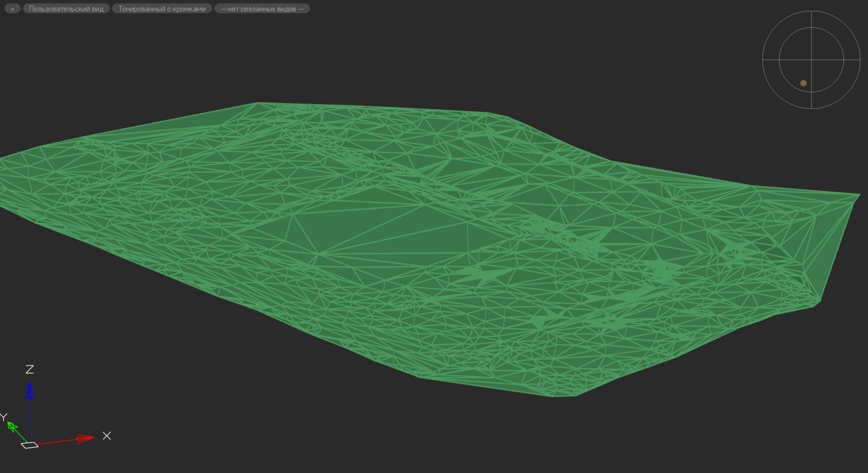
Task: Click the rightmost corner vertex of the mesh
Action: pyautogui.click(x=859, y=195)
